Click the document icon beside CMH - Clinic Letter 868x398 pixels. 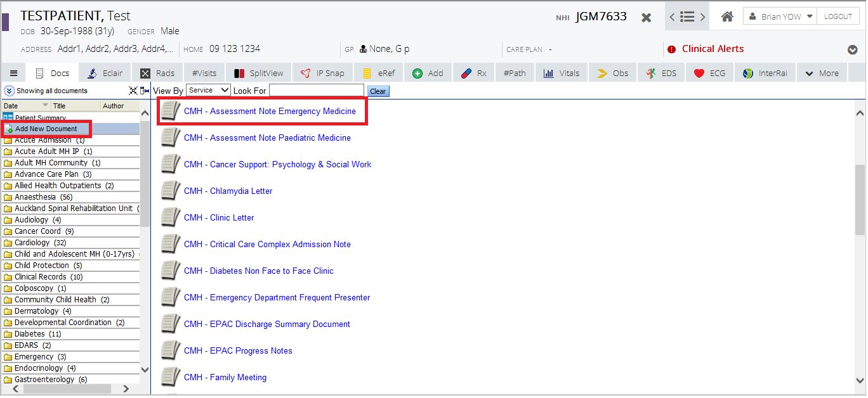pyautogui.click(x=170, y=217)
